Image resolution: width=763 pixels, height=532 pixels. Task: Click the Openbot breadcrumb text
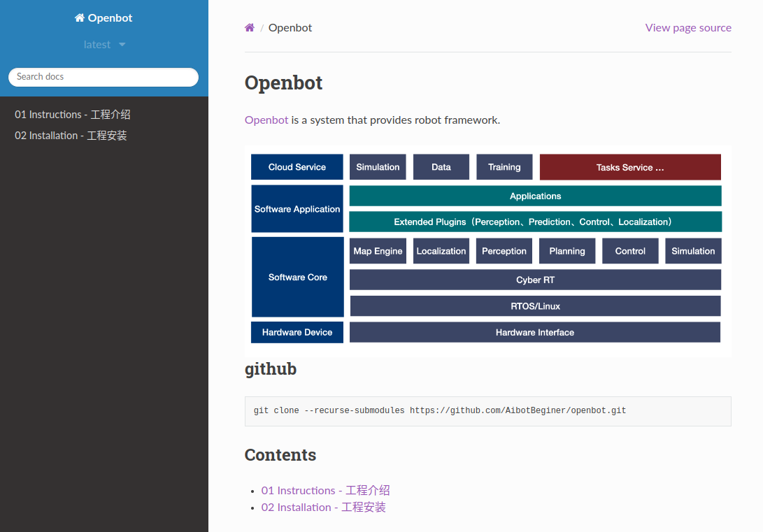(290, 28)
